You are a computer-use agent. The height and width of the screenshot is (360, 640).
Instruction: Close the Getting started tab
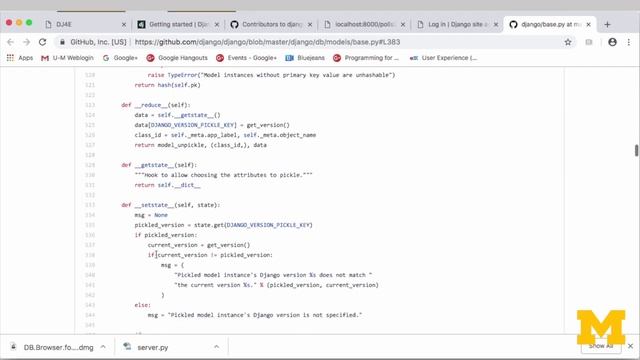pyautogui.click(x=217, y=24)
